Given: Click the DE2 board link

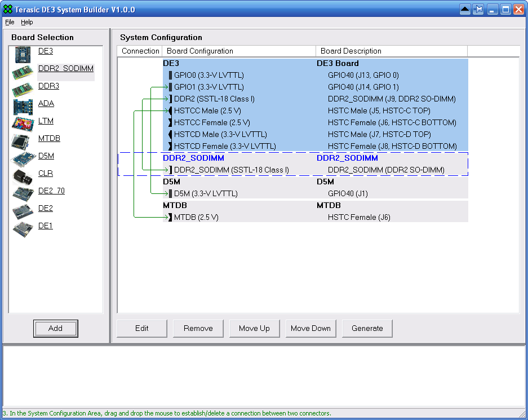Looking at the screenshot, I should pos(46,209).
